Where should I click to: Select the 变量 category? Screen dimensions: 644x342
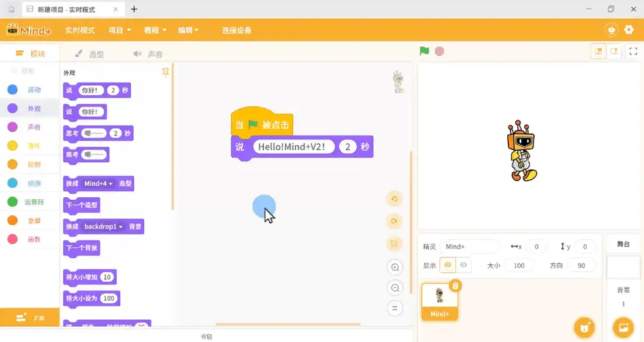[x=30, y=221]
